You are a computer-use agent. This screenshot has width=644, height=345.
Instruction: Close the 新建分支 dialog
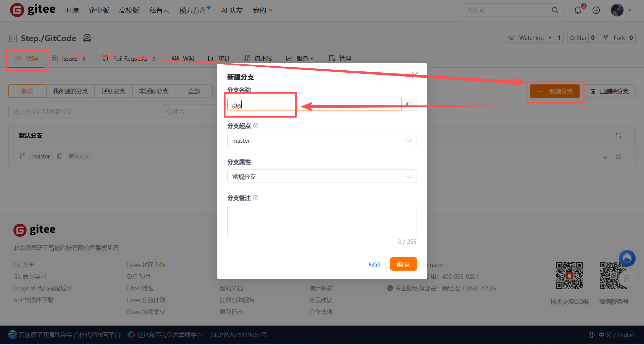click(x=415, y=74)
